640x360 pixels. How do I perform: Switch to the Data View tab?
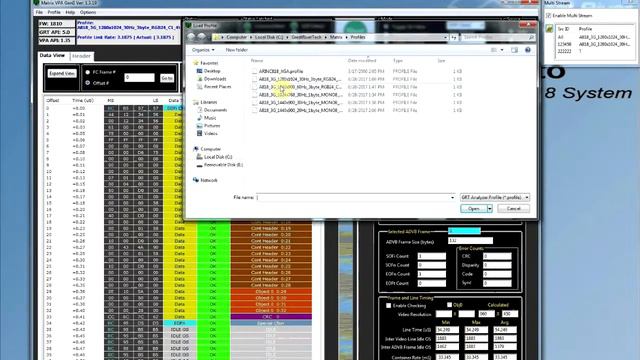point(52,55)
